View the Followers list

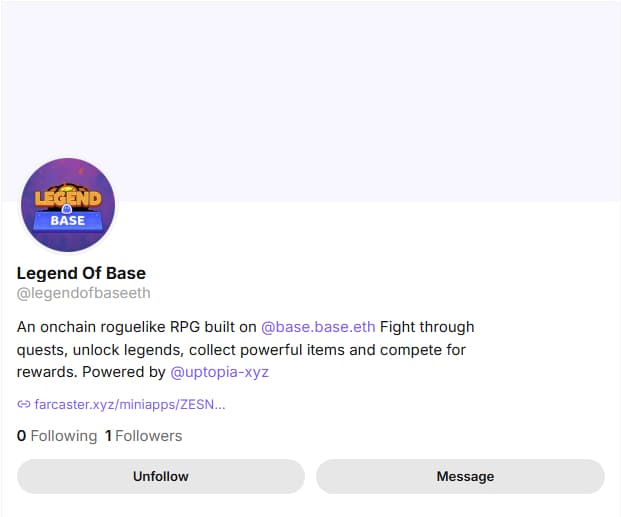(148, 436)
